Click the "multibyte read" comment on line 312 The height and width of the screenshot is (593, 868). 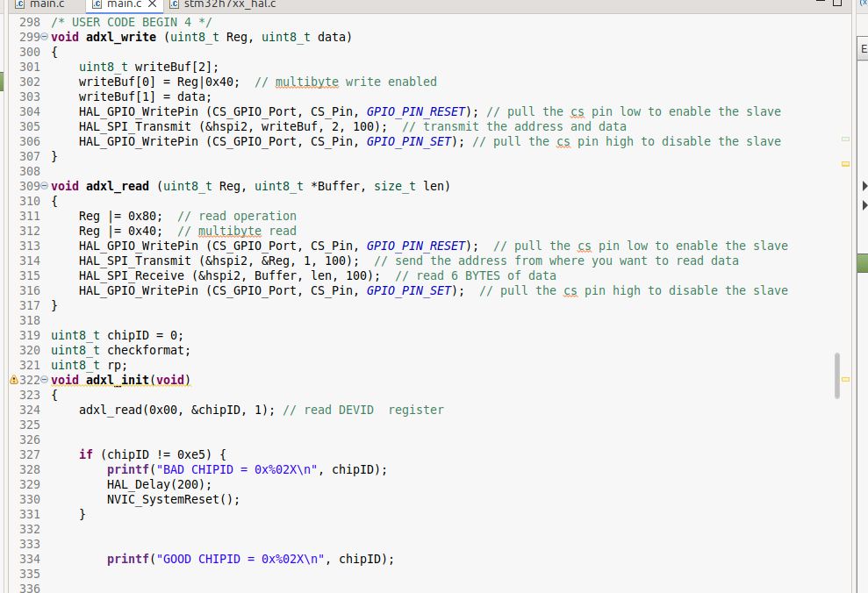click(x=237, y=232)
